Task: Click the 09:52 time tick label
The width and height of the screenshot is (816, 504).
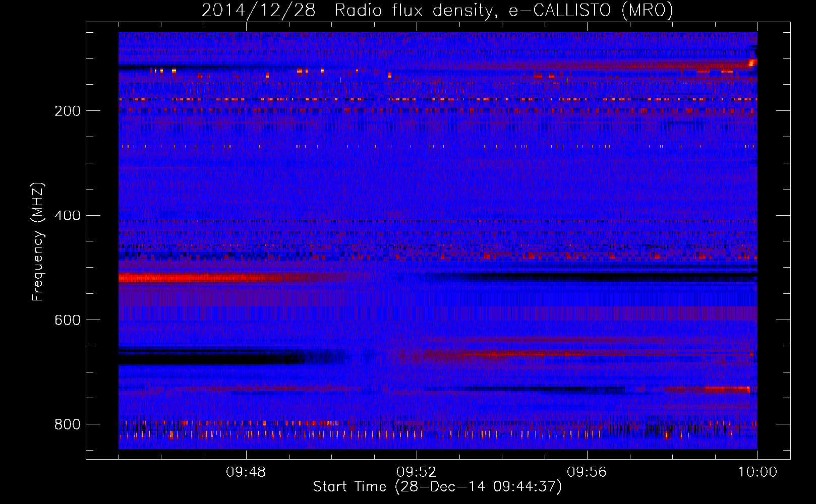Action: coord(416,472)
